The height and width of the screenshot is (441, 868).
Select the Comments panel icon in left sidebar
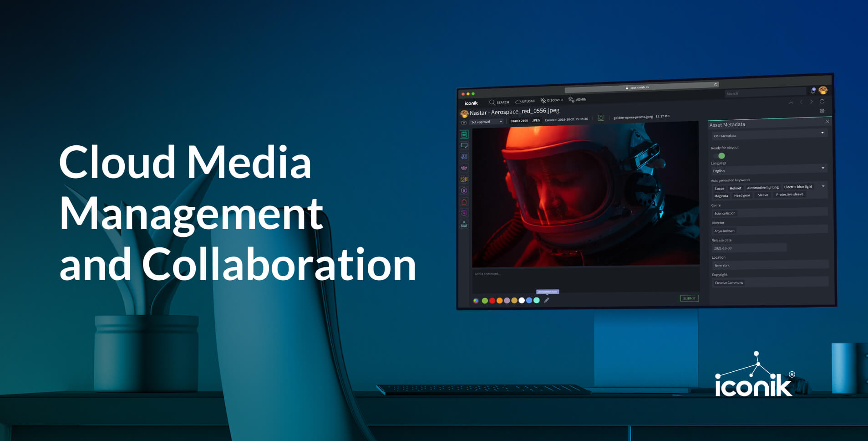(464, 145)
